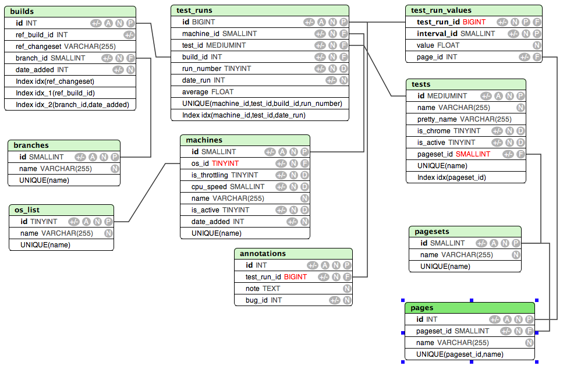Click the default badge on tests is_chrome
The image size is (588, 380).
point(520,131)
